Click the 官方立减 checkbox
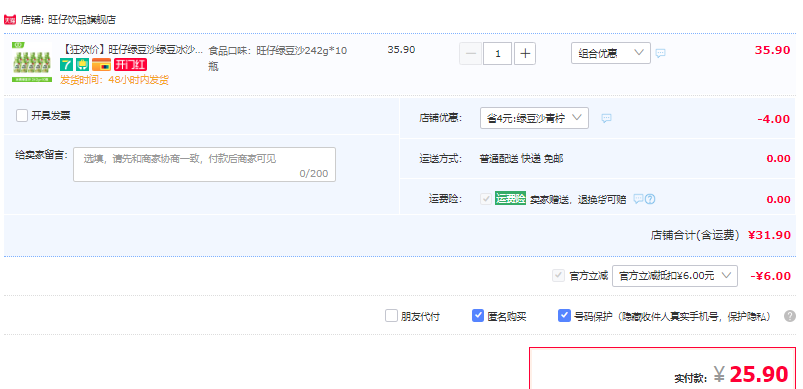Viewport: 803px width, 389px height. (558, 276)
